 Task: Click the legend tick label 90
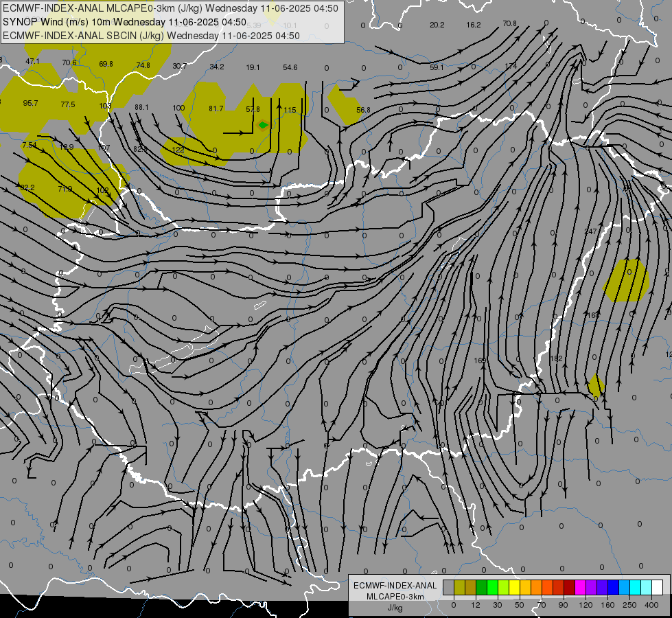[563, 605]
